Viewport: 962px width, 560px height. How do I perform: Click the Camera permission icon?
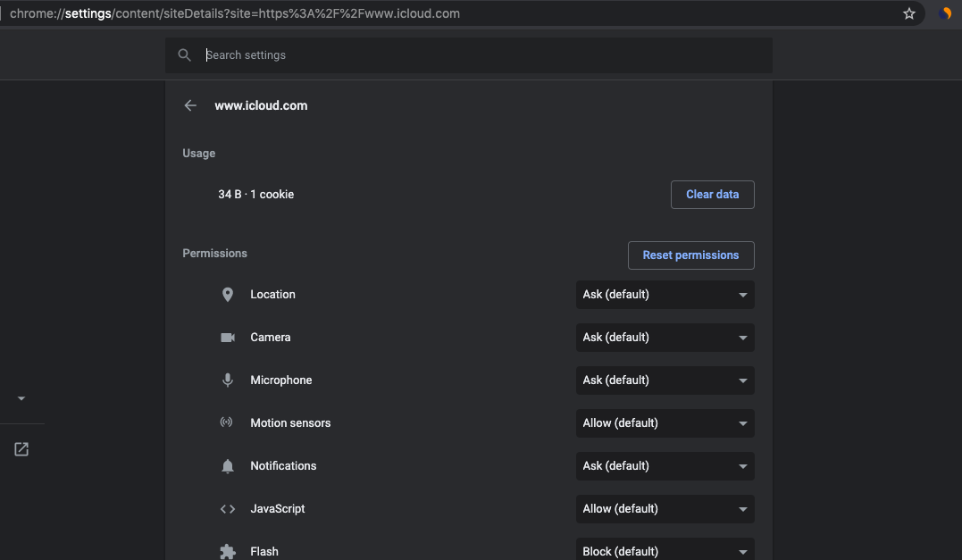pyautogui.click(x=228, y=338)
